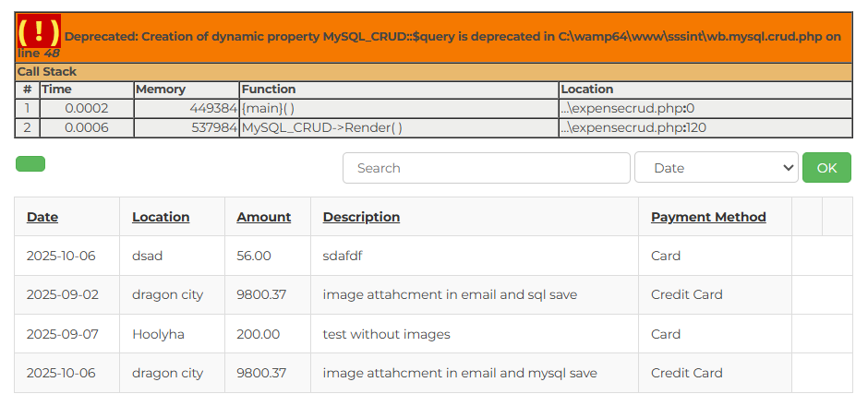This screenshot has width=868, height=418.
Task: Select the 'sdafdf' description cell
Action: 343,256
